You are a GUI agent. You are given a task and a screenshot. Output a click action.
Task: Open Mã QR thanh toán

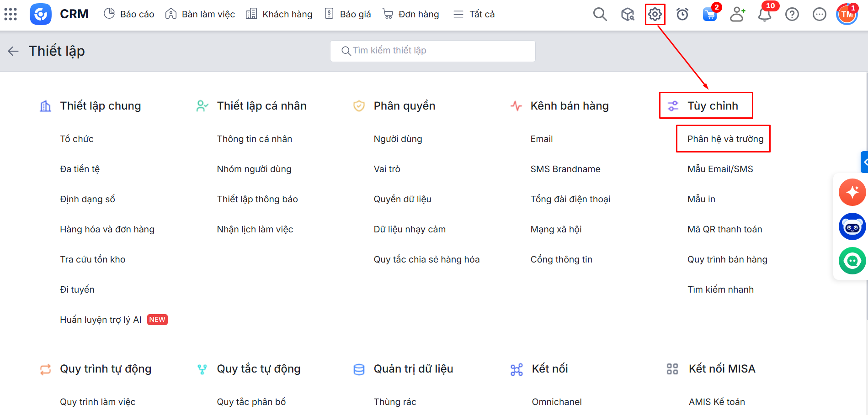725,229
